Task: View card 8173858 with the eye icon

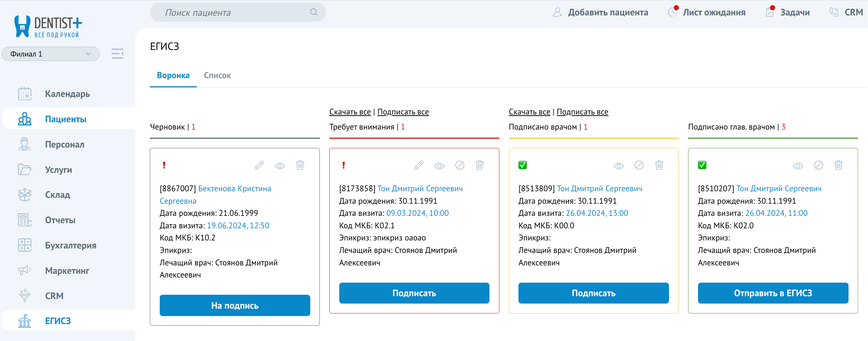Action: [x=439, y=166]
